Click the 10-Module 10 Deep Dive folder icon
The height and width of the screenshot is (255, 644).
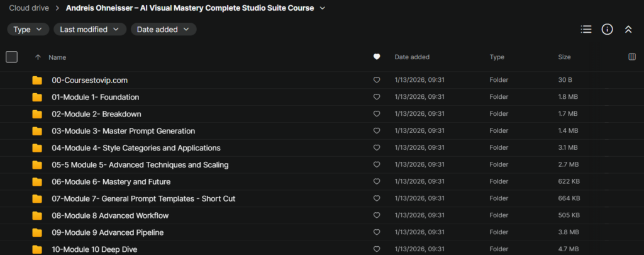[x=37, y=249]
